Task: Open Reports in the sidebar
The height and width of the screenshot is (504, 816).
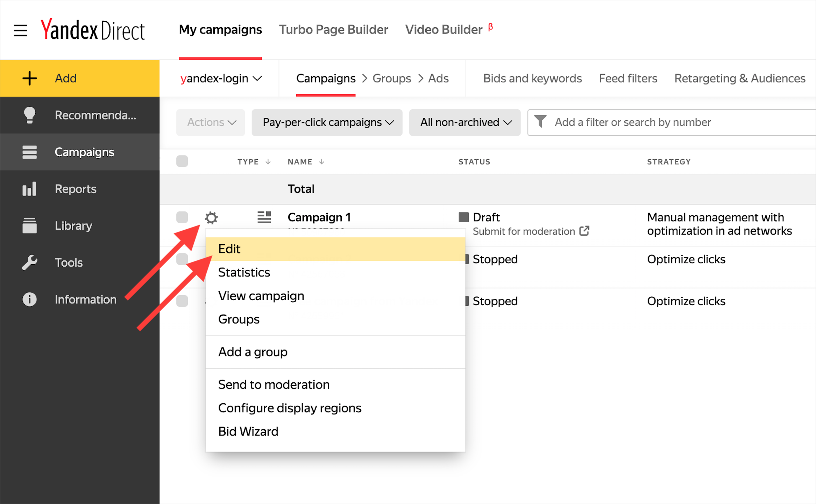Action: (x=80, y=189)
